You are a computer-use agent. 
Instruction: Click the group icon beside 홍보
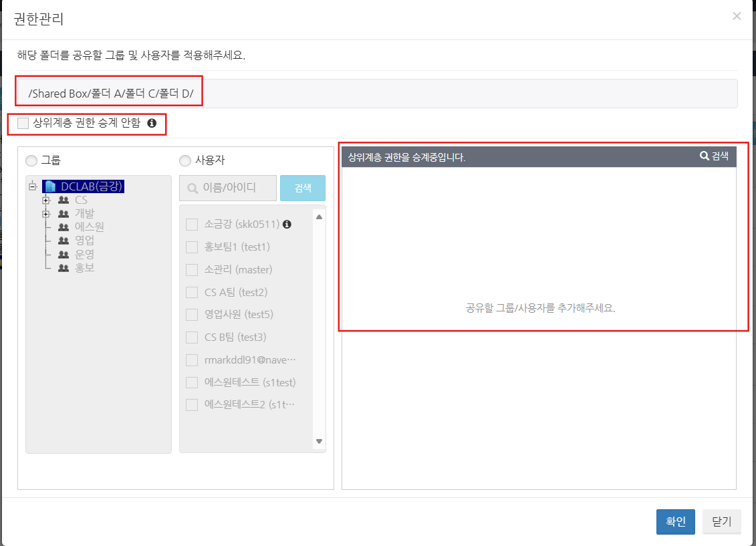pos(64,268)
